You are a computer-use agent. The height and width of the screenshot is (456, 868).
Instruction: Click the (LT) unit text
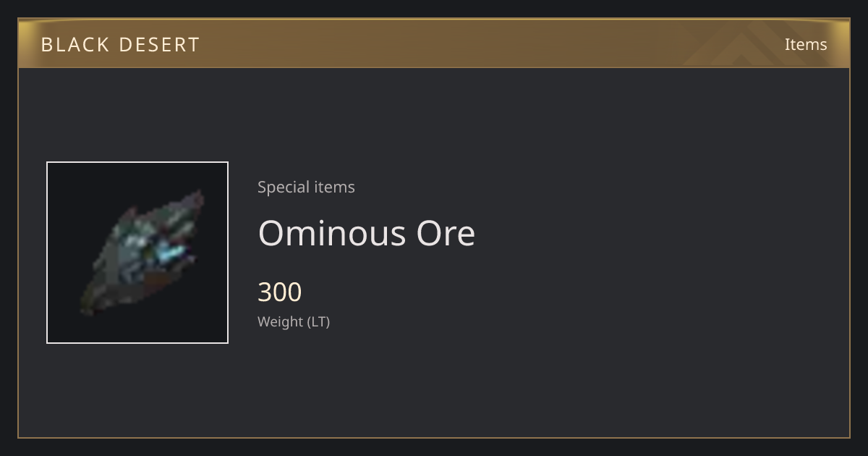pyautogui.click(x=319, y=321)
